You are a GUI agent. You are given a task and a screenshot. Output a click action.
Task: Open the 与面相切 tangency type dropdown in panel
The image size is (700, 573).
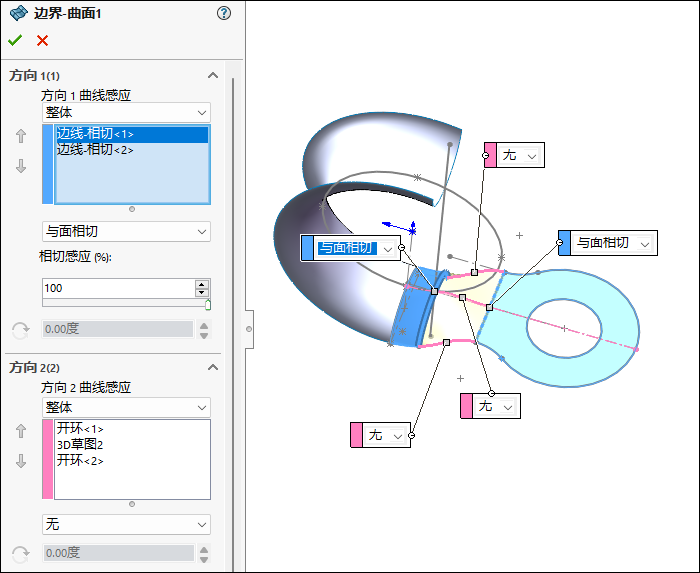coord(126,231)
